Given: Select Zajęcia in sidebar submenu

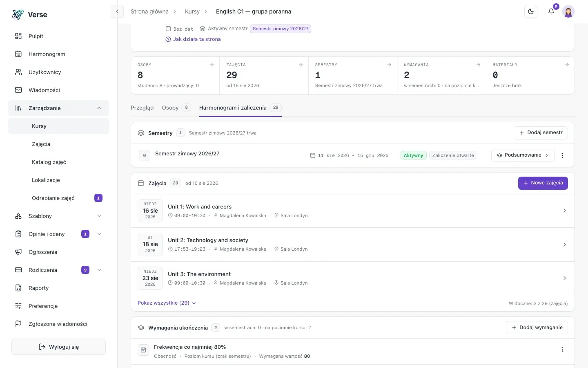Looking at the screenshot, I should click(58, 144).
